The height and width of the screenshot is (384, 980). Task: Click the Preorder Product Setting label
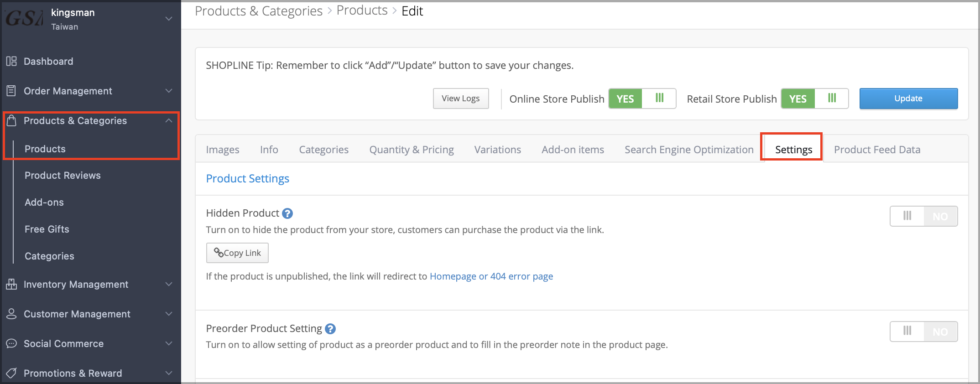(x=264, y=328)
